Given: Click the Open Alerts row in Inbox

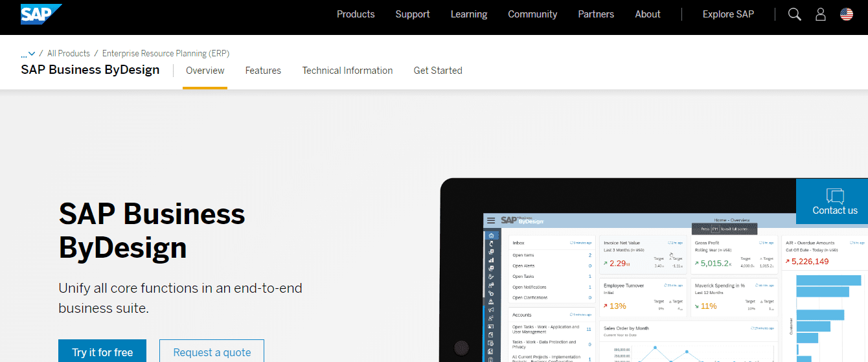Looking at the screenshot, I should point(552,266).
